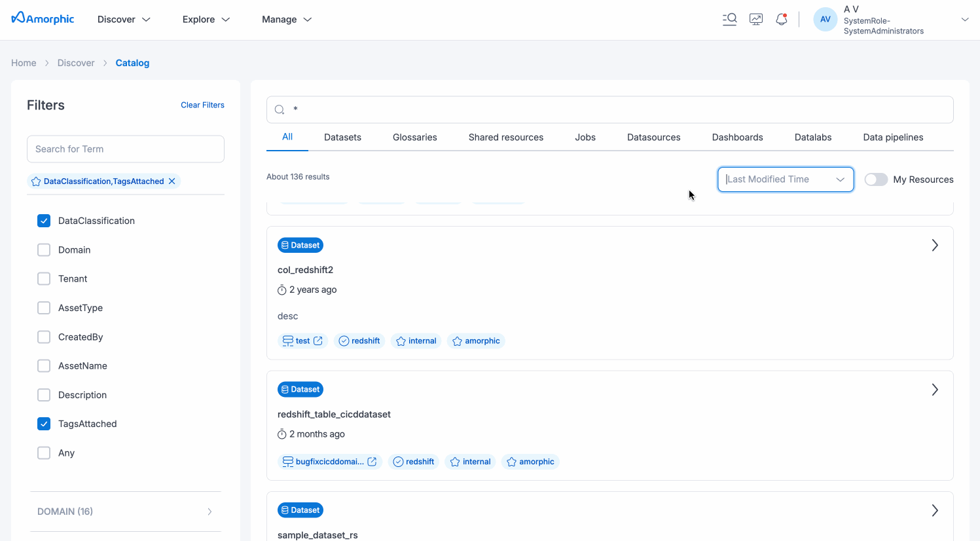The height and width of the screenshot is (541, 980).
Task: Switch to the Glossaries tab
Action: coord(414,138)
